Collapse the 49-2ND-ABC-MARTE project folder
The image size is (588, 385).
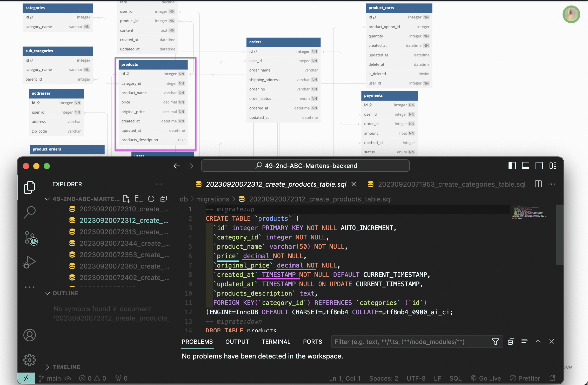[47, 199]
